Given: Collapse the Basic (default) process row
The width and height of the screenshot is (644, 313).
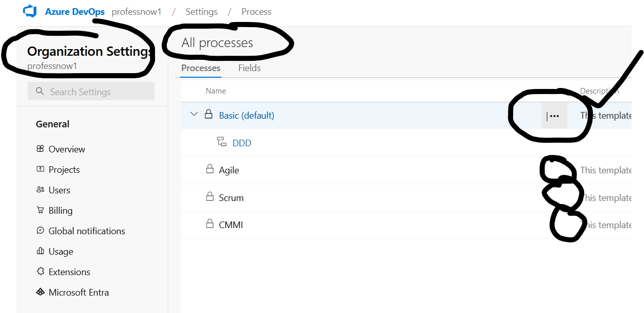Looking at the screenshot, I should point(194,114).
